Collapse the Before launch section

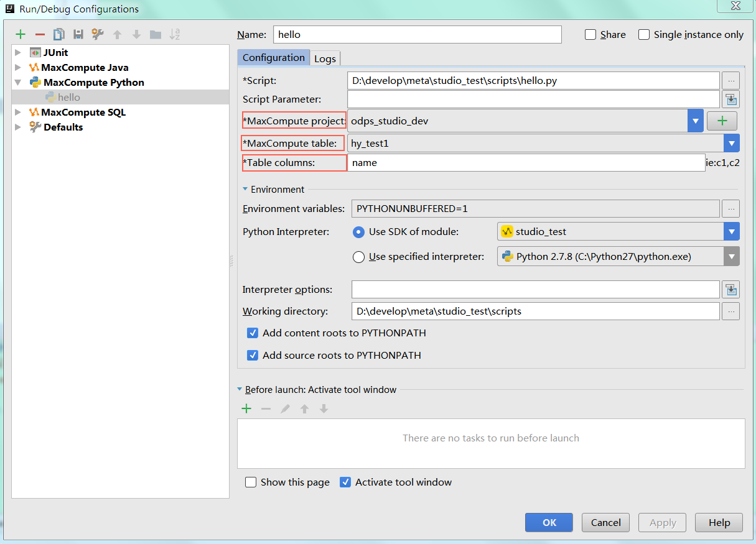[240, 390]
